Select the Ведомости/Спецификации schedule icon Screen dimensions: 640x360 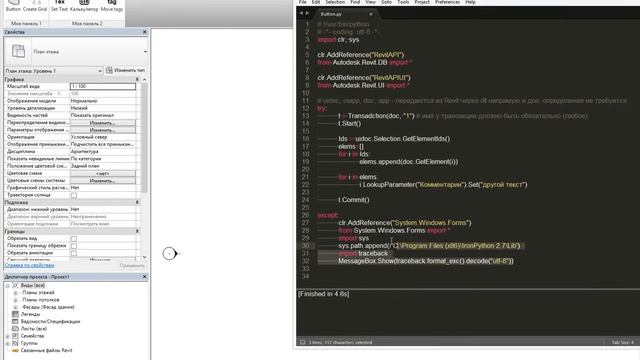click(x=16, y=322)
